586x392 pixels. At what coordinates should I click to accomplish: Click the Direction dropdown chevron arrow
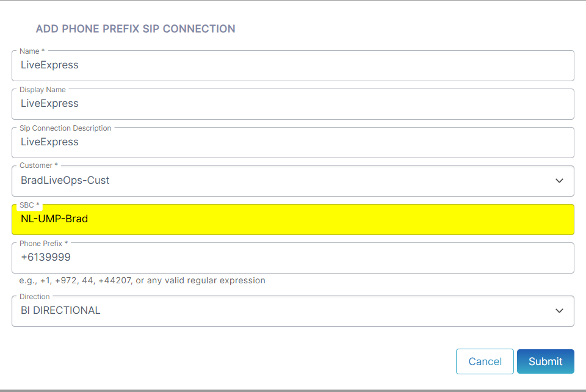[x=559, y=311]
